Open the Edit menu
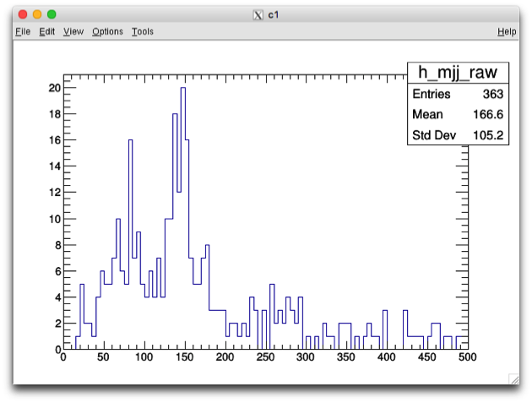This screenshot has width=532, height=403. [x=46, y=31]
